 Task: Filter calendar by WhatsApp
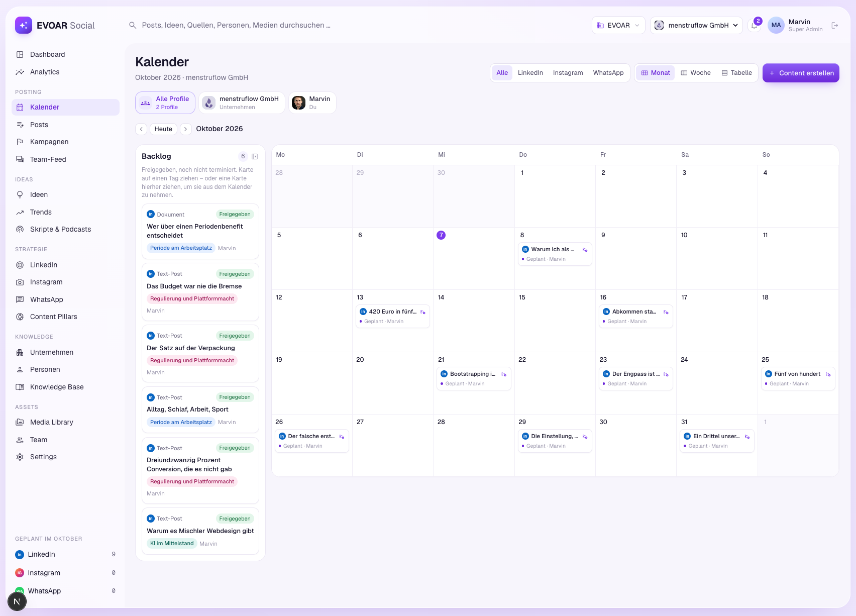(608, 73)
